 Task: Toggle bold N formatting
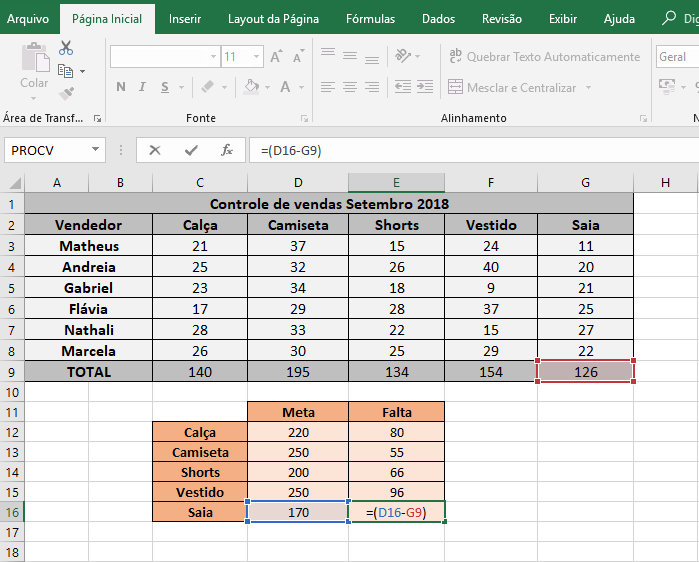click(121, 87)
